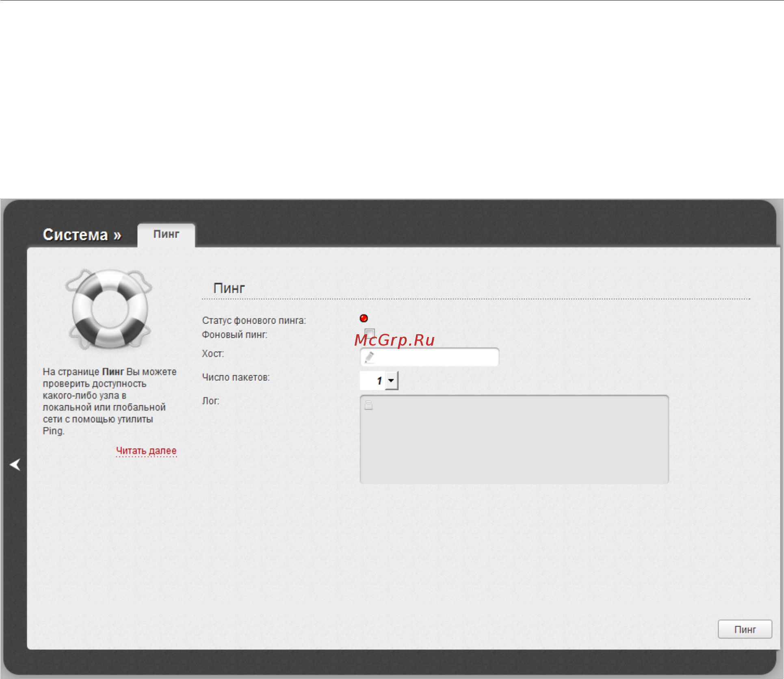Image resolution: width=784 pixels, height=679 pixels.
Task: Focus the Хост input field
Action: pos(429,357)
